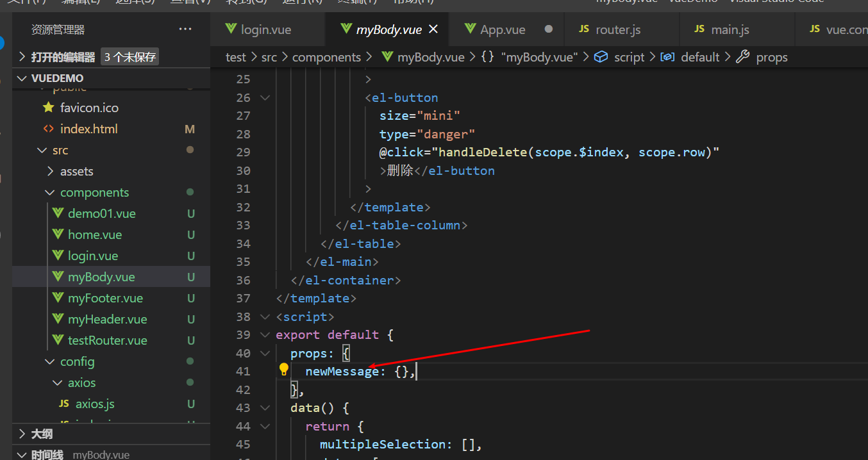Fold the data() function at line 43
868x460 pixels.
pyautogui.click(x=265, y=408)
